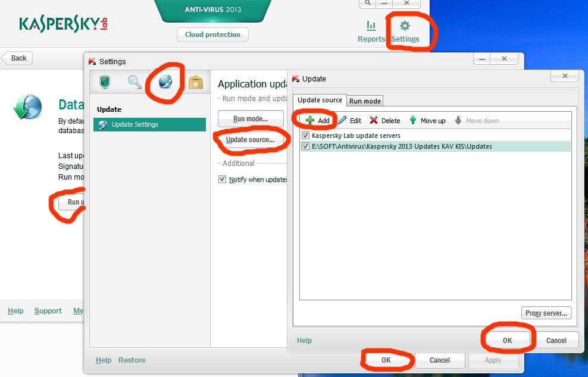Select the Advanced Settings box icon
The width and height of the screenshot is (588, 377).
[195, 81]
